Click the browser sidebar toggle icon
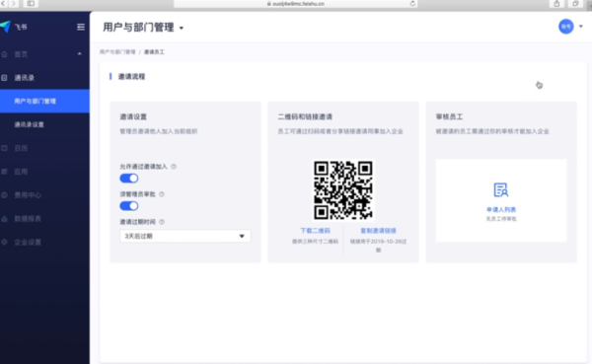Viewport: 592px width, 364px height. pos(31,3)
